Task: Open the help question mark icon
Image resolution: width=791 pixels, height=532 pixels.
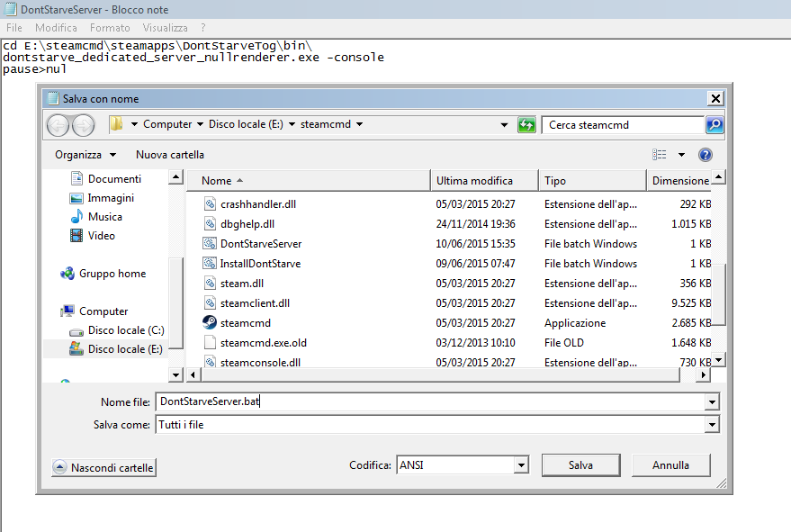Action: 706,155
